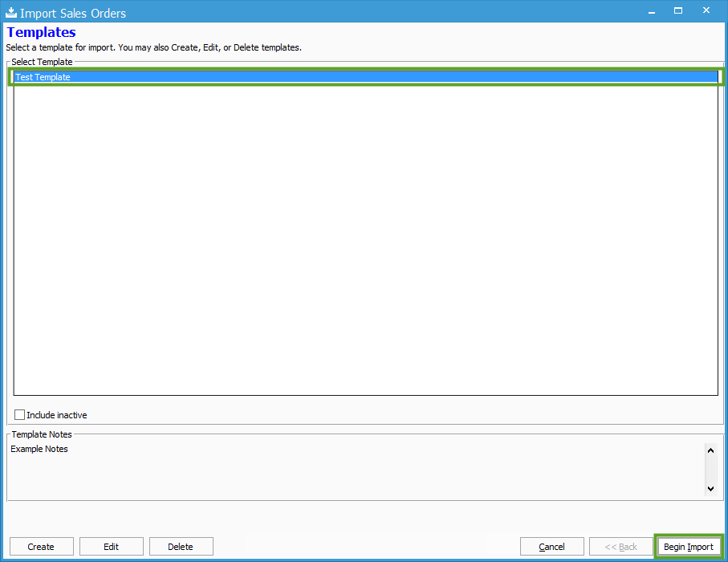Go to the previous step with Back
The width and height of the screenshot is (728, 562).
[621, 547]
